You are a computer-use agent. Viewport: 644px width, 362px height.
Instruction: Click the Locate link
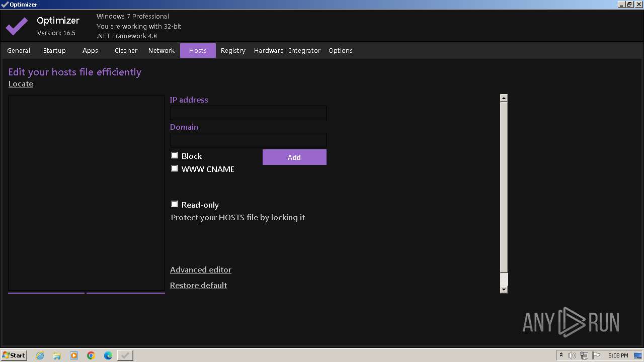click(x=21, y=84)
